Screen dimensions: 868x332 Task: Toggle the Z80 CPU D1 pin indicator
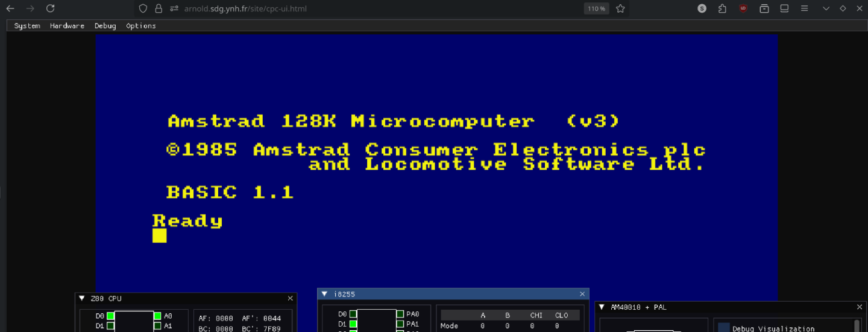tap(110, 326)
